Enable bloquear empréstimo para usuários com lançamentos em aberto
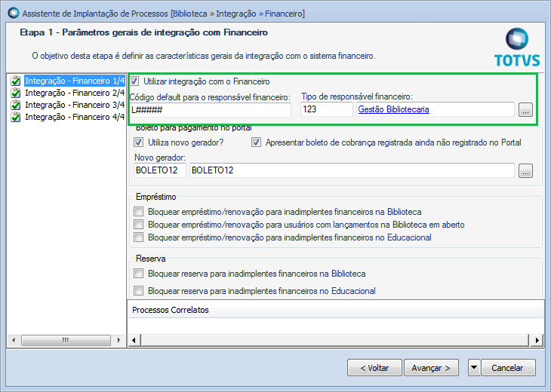551x392 pixels. coord(138,224)
